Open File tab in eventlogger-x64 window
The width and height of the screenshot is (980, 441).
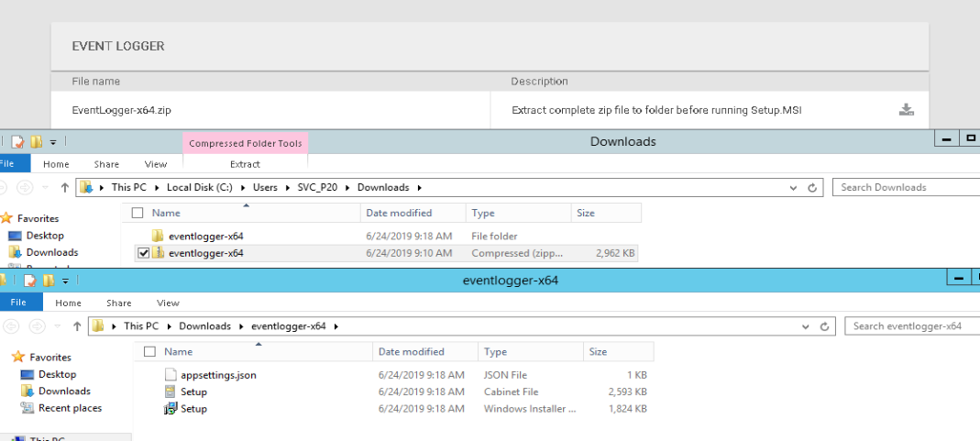click(x=18, y=303)
